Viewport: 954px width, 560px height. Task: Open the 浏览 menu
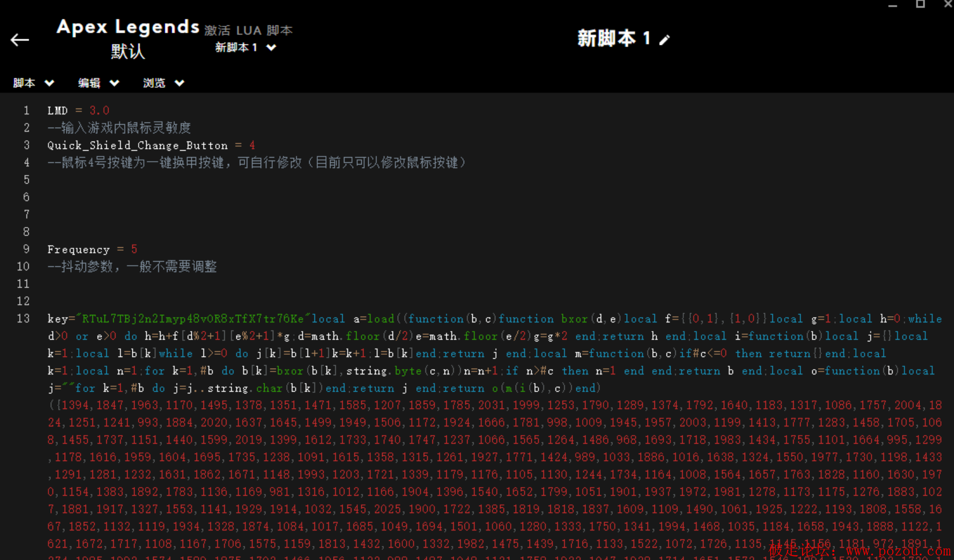[163, 83]
